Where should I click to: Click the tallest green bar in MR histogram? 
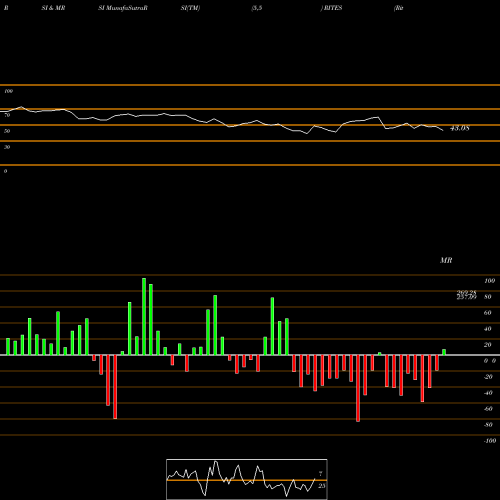[x=144, y=317]
